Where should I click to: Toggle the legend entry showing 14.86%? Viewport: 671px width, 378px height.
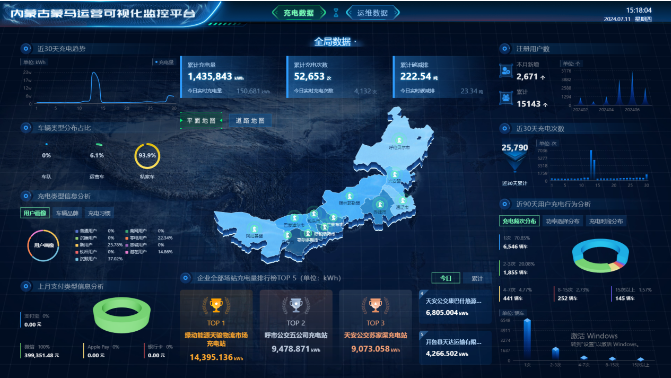[x=149, y=252]
